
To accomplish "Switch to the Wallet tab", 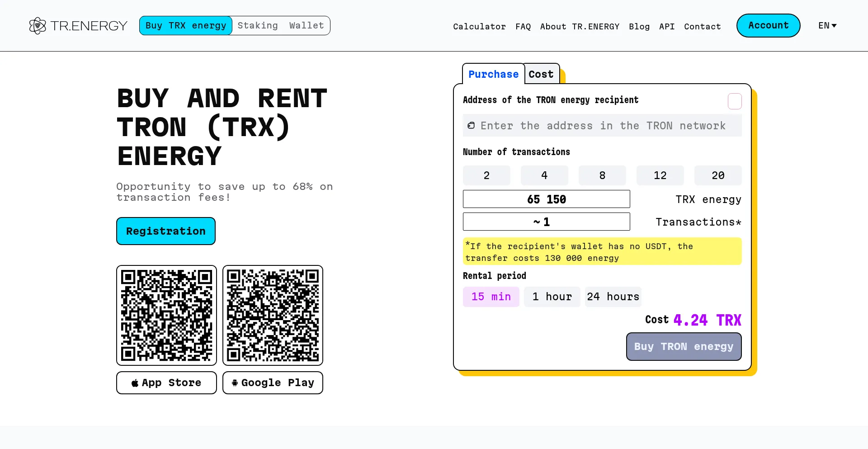I will click(307, 25).
